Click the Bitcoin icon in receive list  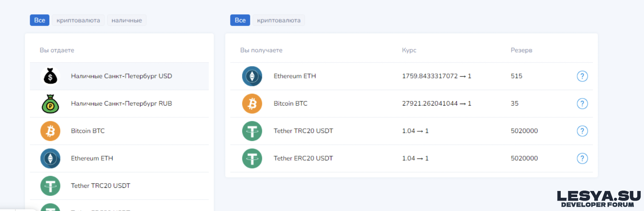(x=252, y=104)
